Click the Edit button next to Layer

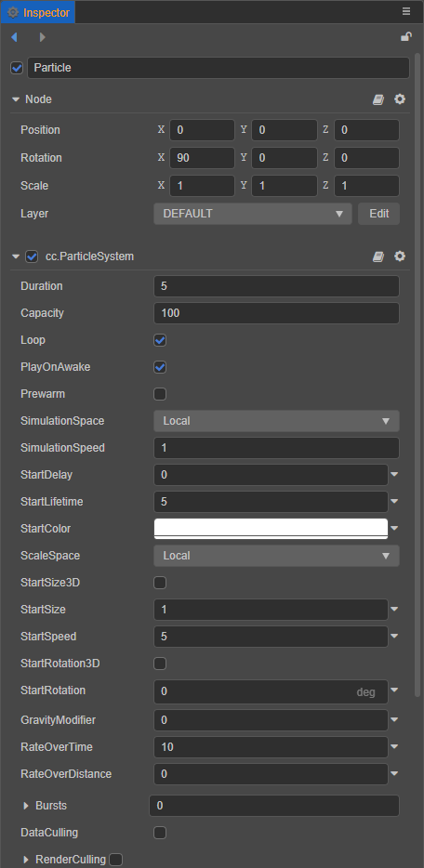coord(378,214)
